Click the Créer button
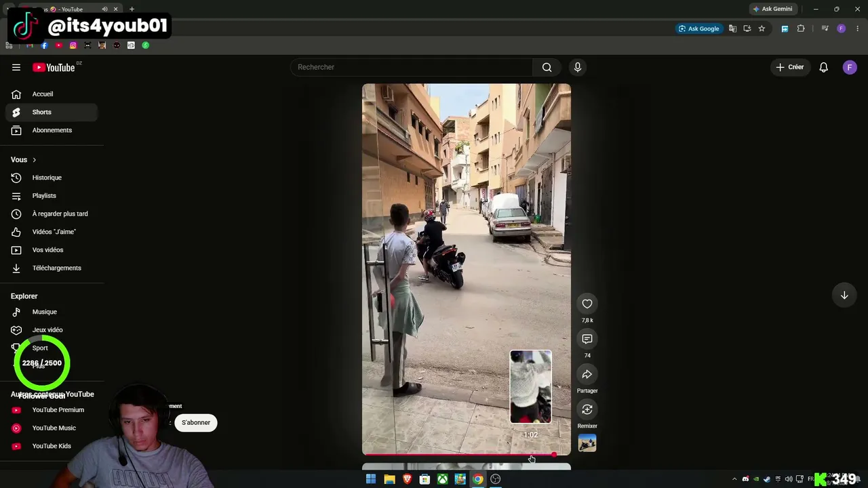The width and height of the screenshot is (868, 488). 790,67
